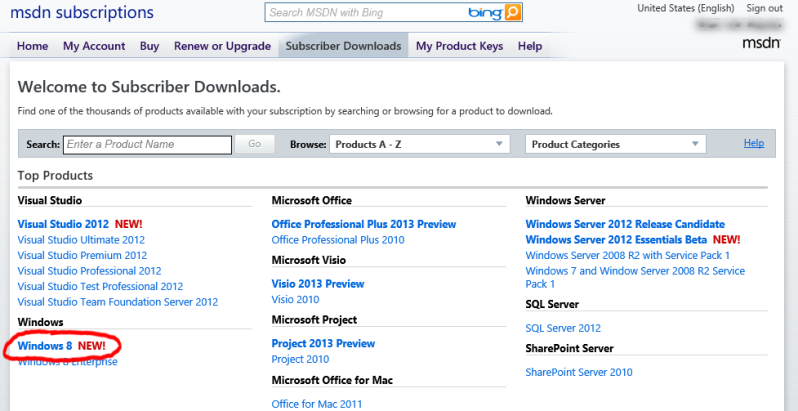Select the Renew or Upgrade tab
The image size is (798, 411).
[222, 46]
